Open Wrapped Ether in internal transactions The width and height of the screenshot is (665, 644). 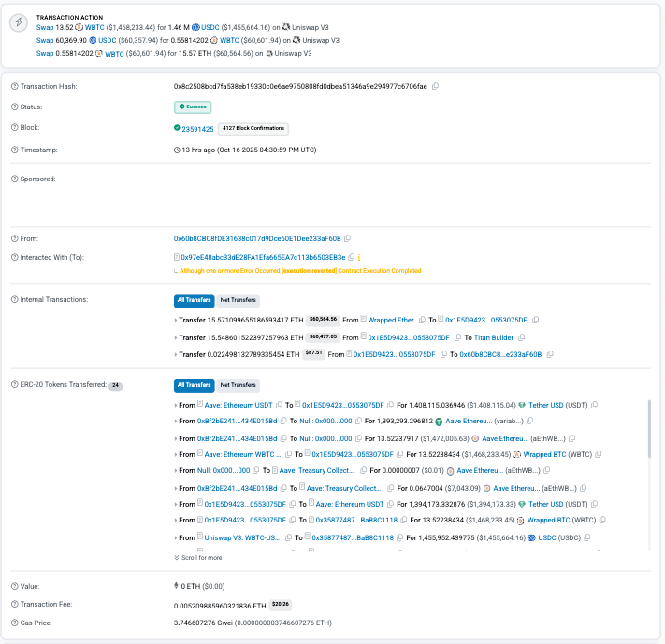[391, 320]
